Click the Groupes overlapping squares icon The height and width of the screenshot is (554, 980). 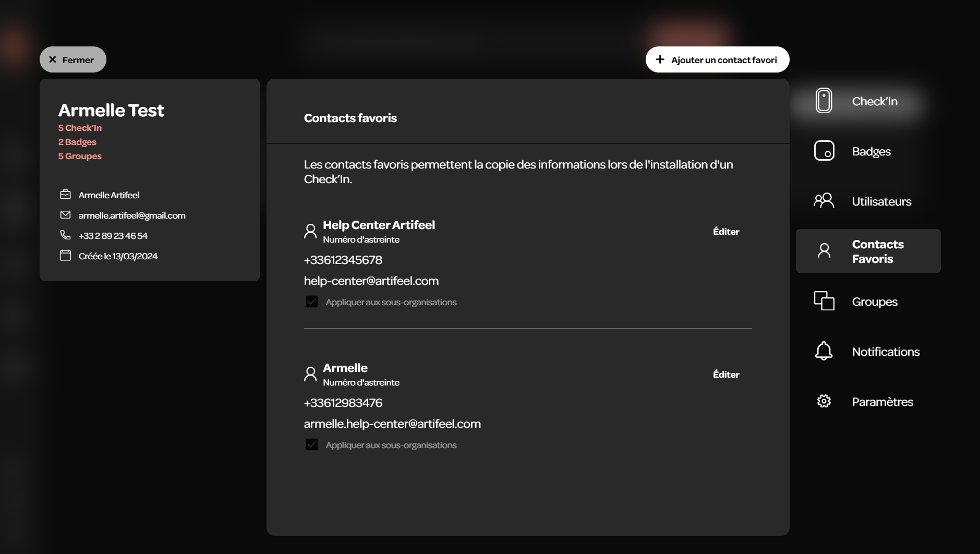[x=824, y=301]
